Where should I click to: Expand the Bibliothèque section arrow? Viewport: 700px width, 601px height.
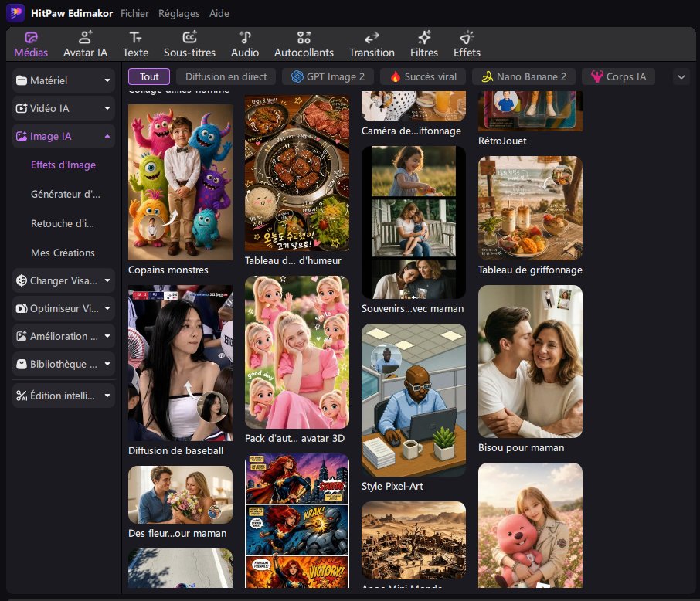point(107,364)
